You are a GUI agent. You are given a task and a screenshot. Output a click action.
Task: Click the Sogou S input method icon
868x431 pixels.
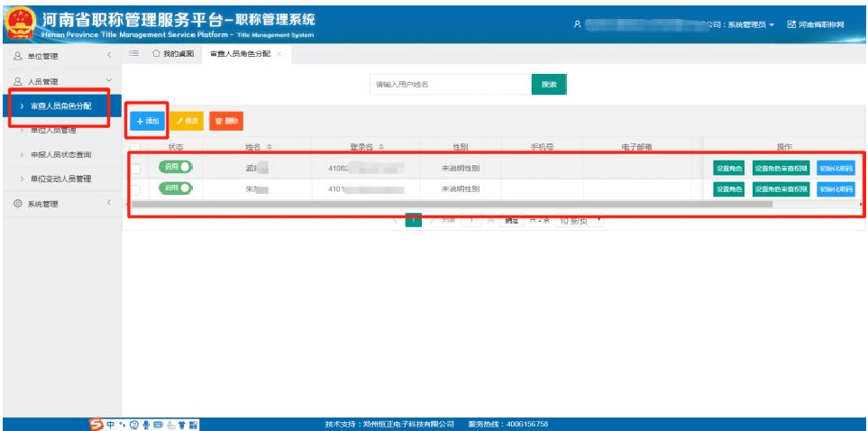click(96, 425)
